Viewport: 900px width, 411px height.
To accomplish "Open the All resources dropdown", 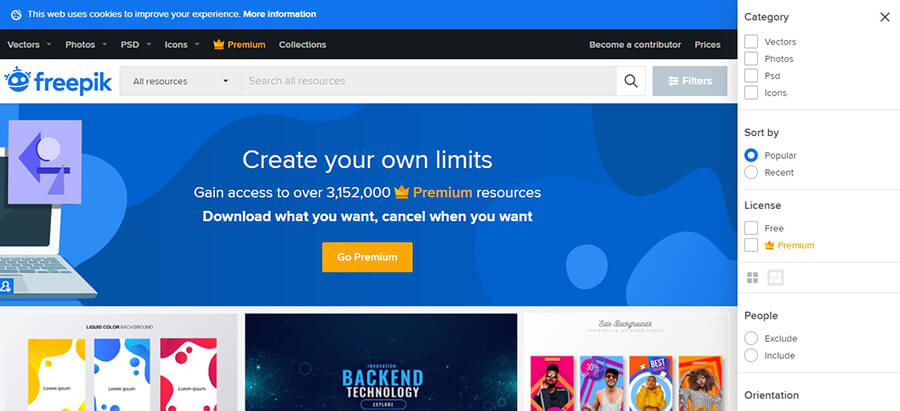I will 180,81.
